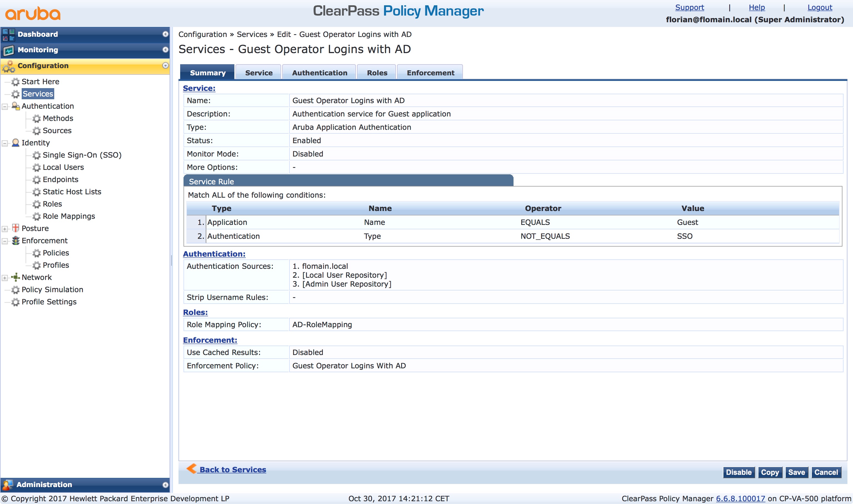Image resolution: width=853 pixels, height=504 pixels.
Task: Click the Logout link
Action: tap(820, 8)
